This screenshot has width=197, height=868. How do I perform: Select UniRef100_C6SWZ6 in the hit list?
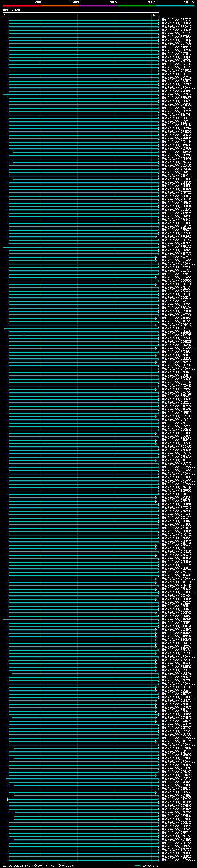177,81
